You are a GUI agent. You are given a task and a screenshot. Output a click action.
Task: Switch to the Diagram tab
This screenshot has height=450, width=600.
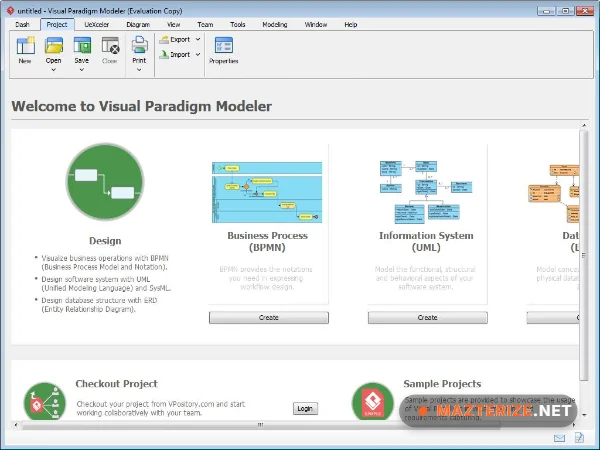point(138,24)
